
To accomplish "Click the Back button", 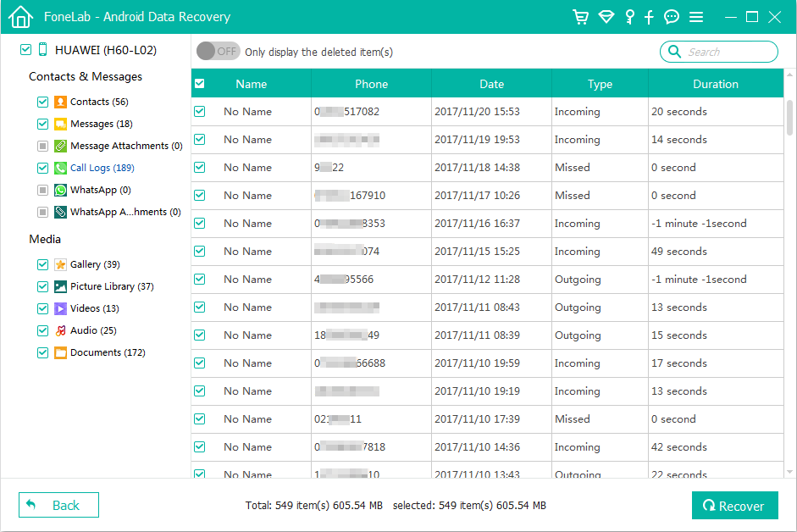I will click(x=58, y=505).
